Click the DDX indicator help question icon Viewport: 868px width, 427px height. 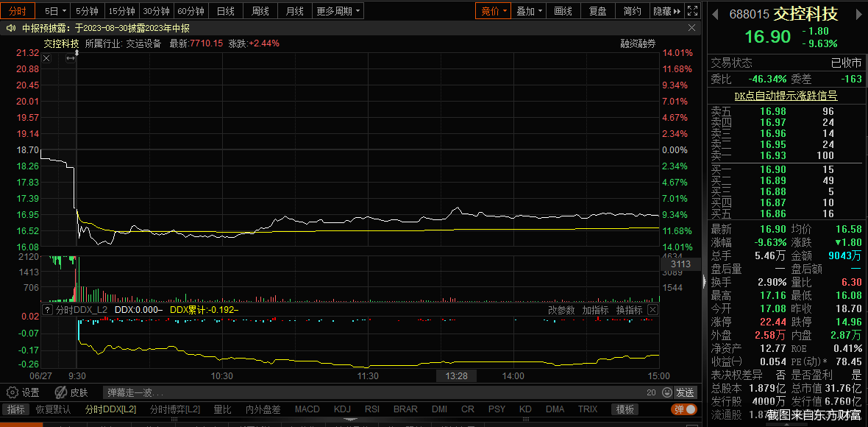(47, 310)
